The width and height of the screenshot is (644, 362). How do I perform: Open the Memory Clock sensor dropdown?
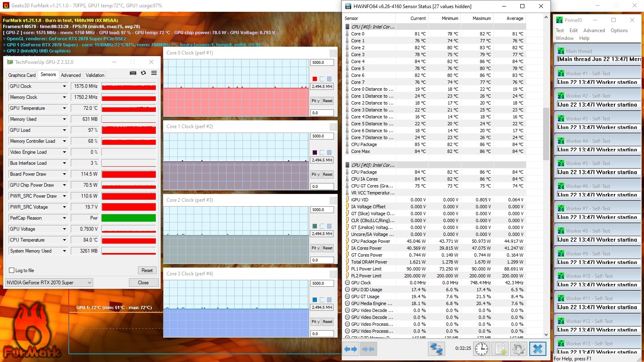64,97
